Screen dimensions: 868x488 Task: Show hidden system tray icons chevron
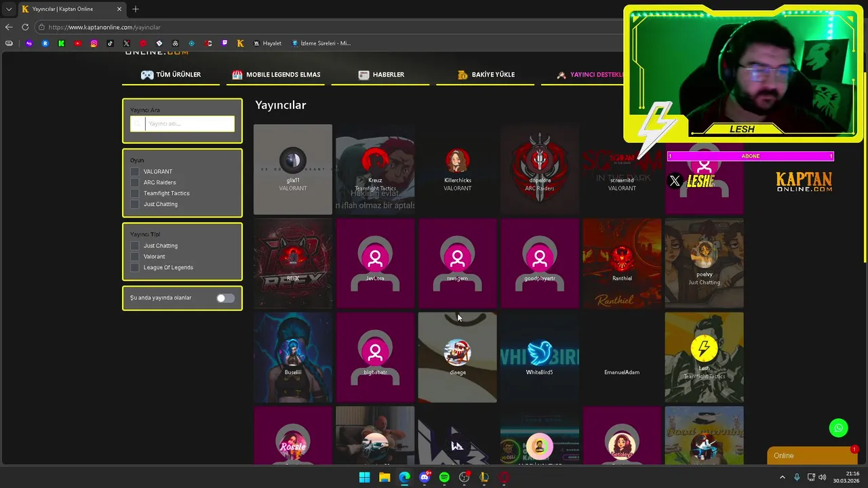(x=783, y=477)
